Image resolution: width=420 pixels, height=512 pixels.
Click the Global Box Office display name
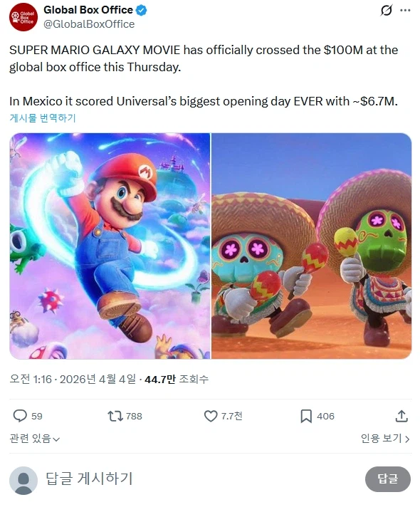[88, 10]
